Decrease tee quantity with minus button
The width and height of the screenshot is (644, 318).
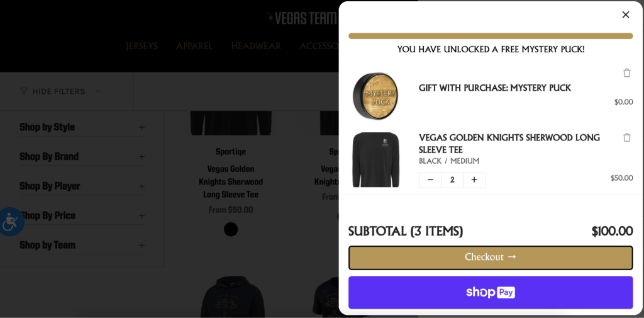pyautogui.click(x=430, y=180)
